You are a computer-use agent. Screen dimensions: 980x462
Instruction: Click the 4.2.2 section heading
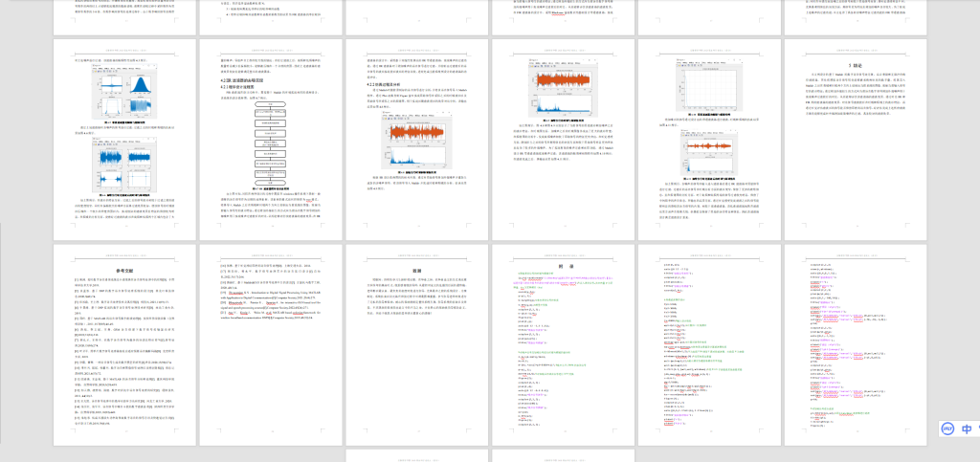tap(383, 85)
